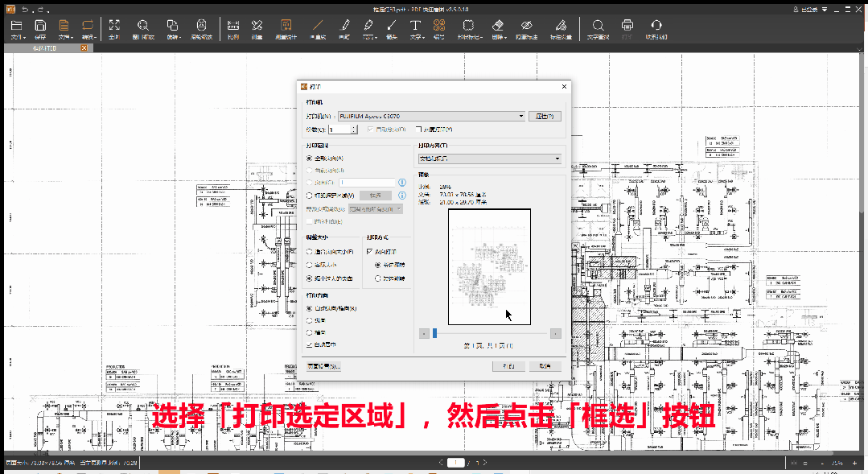
Task: Open the orange measurement statistics icon
Action: (286, 26)
